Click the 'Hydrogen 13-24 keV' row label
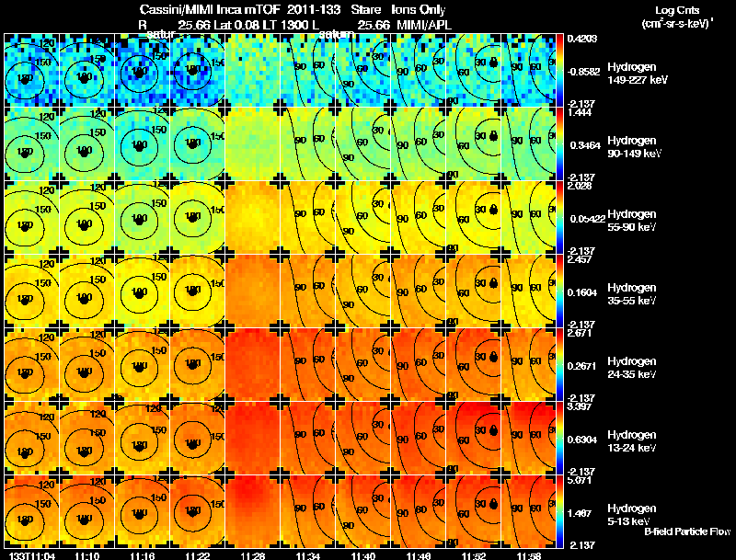 632,441
